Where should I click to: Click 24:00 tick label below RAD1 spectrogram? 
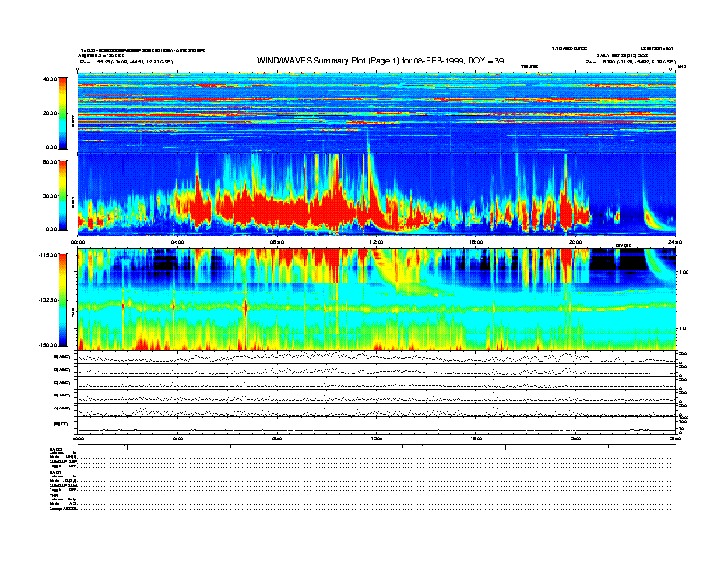[675, 242]
